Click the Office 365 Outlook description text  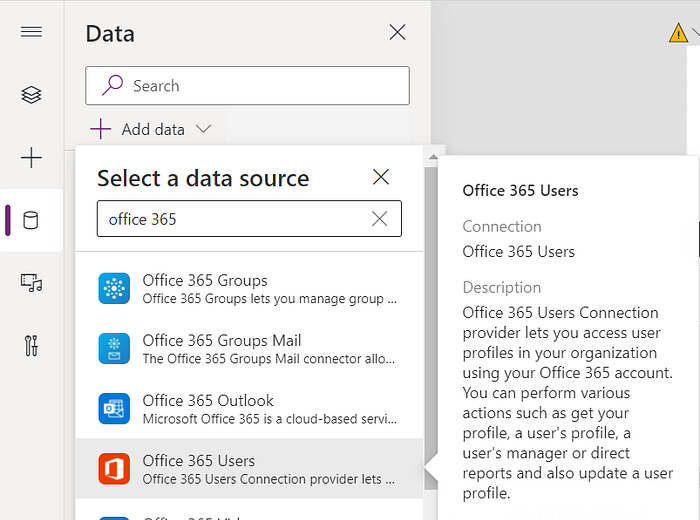pos(270,419)
